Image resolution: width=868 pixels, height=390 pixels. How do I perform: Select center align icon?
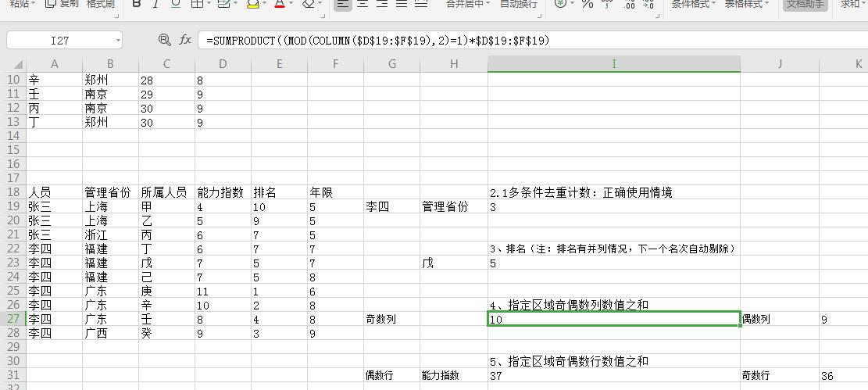point(363,3)
